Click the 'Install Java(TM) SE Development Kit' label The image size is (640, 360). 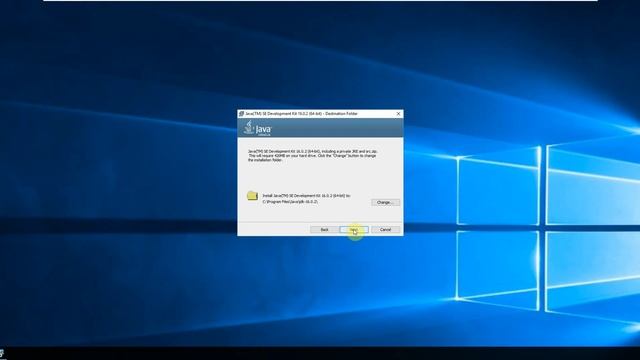(306, 196)
